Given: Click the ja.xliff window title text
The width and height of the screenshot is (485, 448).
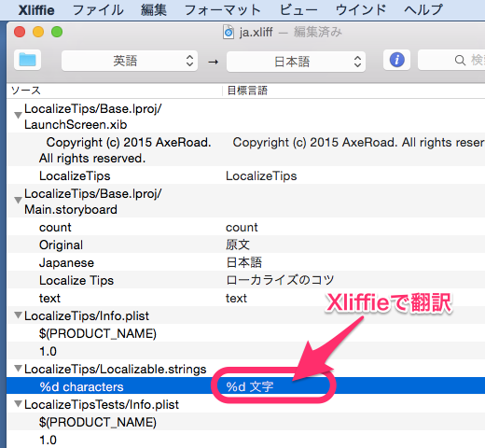Looking at the screenshot, I should coord(256,32).
